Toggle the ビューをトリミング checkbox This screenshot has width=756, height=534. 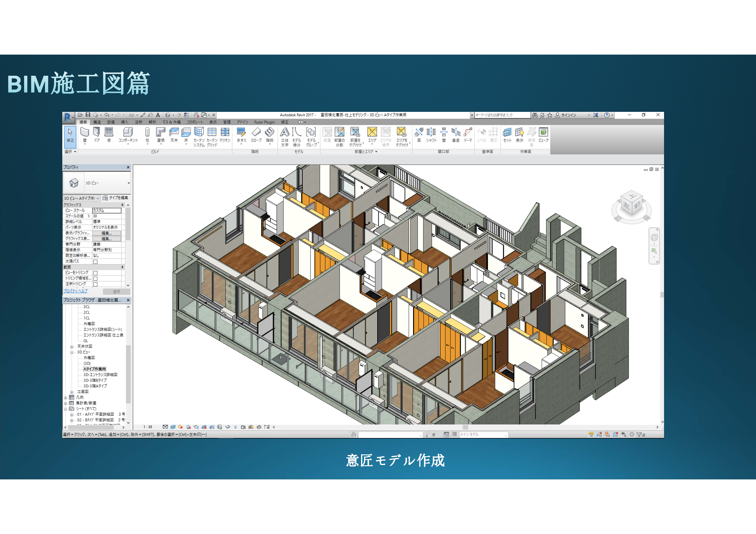pos(95,273)
